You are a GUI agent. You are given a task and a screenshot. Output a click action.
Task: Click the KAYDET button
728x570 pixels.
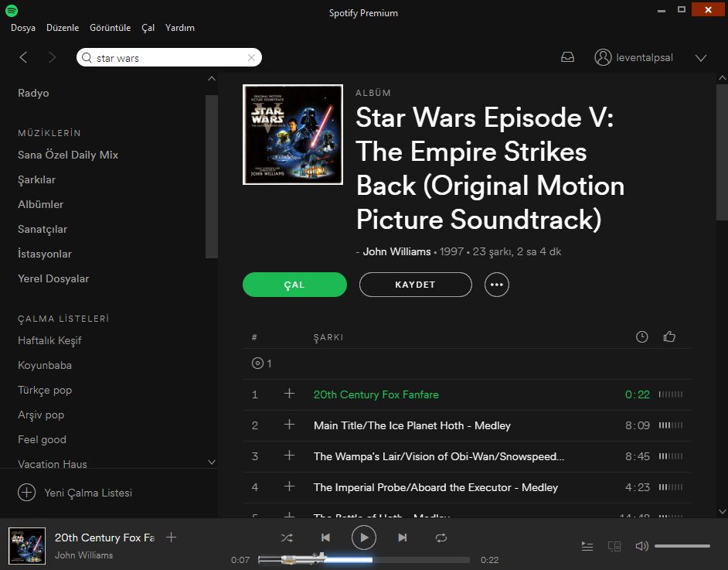pos(416,285)
